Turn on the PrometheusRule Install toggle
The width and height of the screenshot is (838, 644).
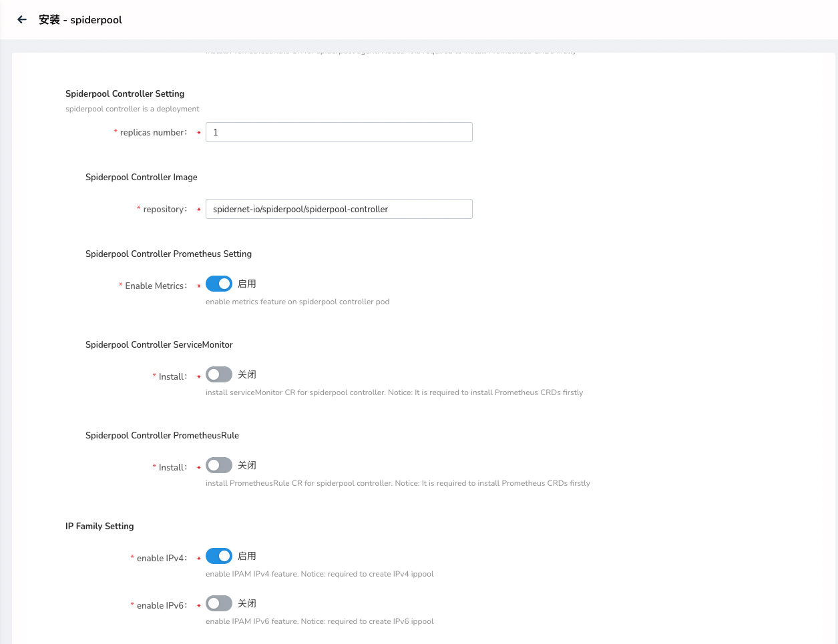[x=219, y=465]
